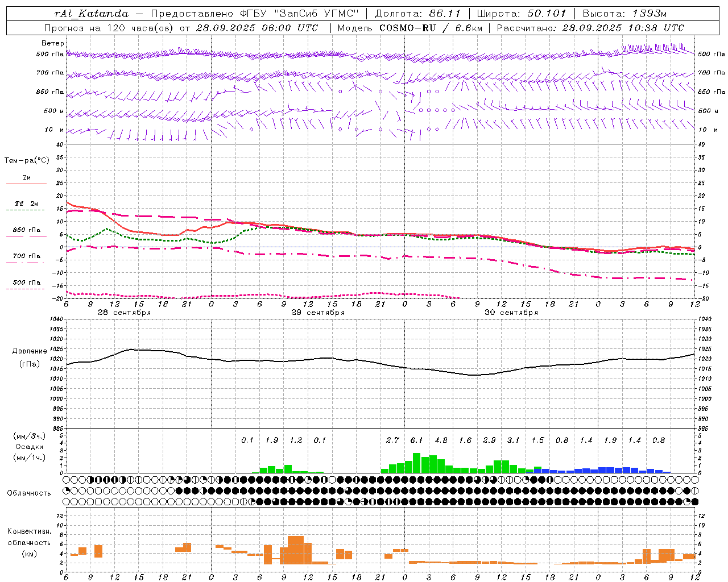Click the Широта: 50.101 latitude value

(x=522, y=14)
